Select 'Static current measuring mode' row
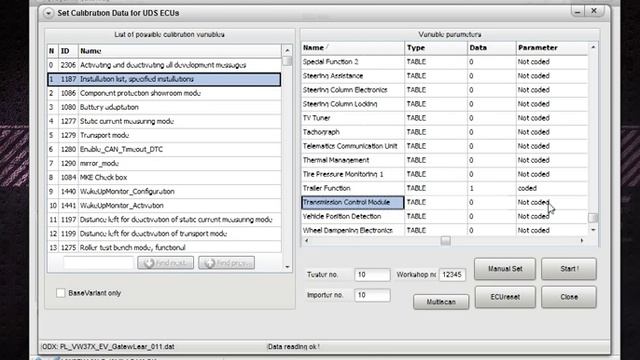 click(x=164, y=121)
